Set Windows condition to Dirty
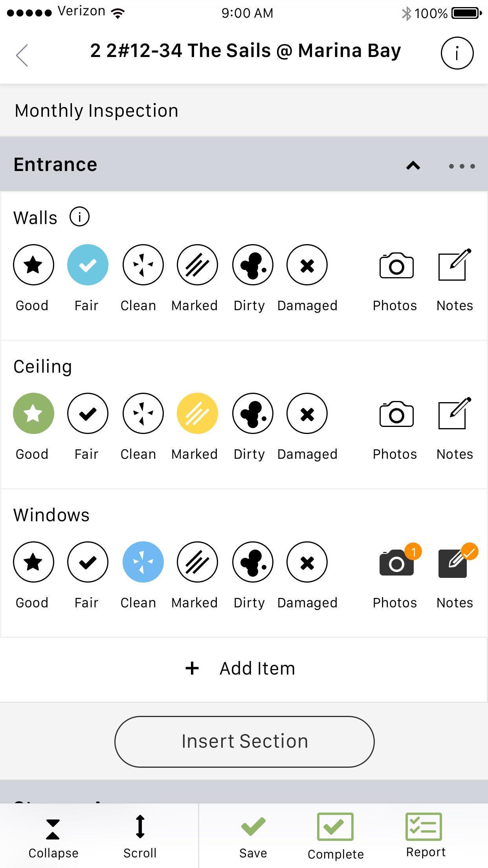This screenshot has height=868, width=488. 252,562
